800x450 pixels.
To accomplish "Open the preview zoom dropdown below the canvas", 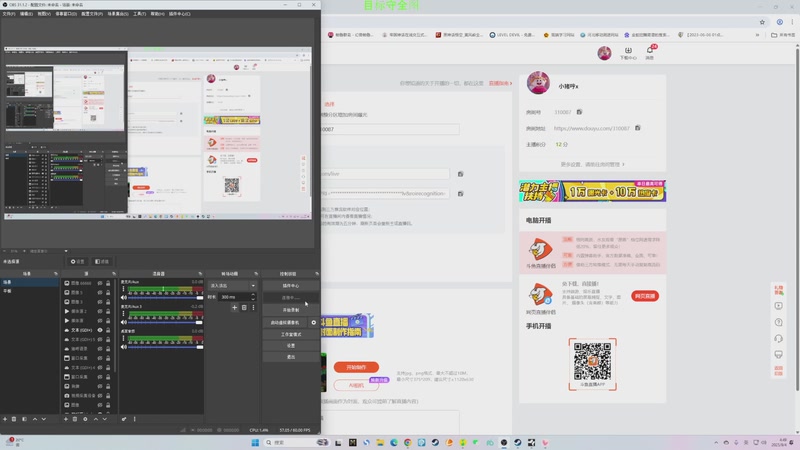I will (66, 251).
